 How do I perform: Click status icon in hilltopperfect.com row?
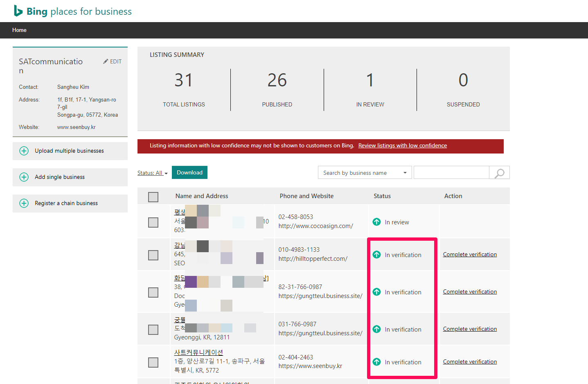[x=377, y=255]
